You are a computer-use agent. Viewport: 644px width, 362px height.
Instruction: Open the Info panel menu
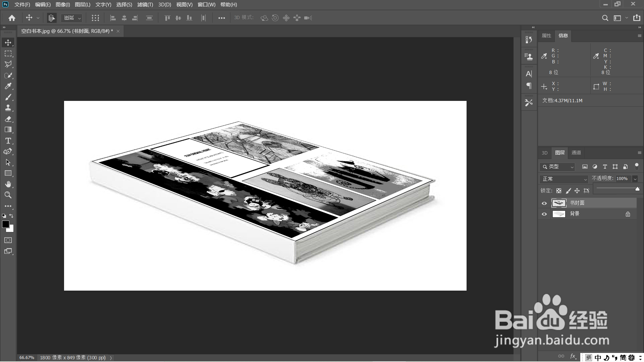[x=639, y=36]
